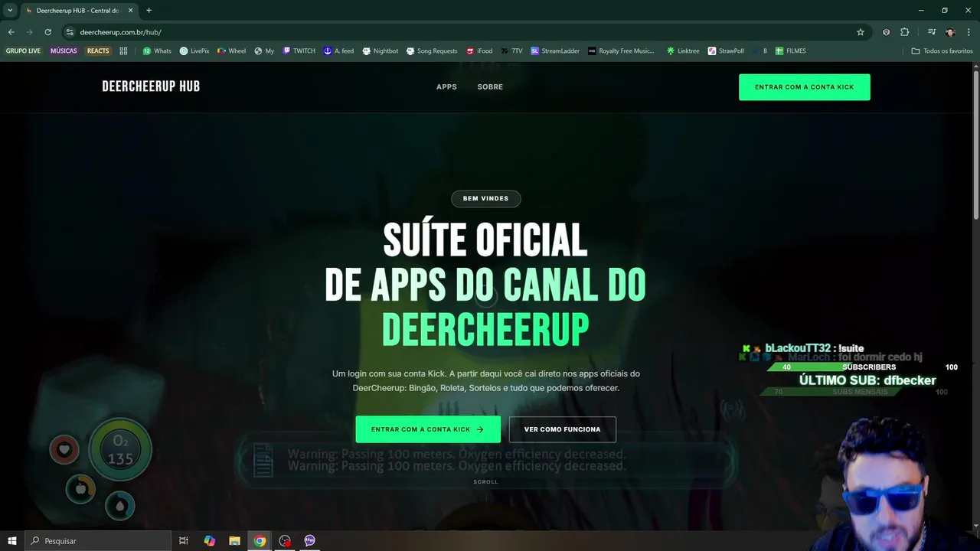Open the apps grid bookmark icon

(123, 51)
